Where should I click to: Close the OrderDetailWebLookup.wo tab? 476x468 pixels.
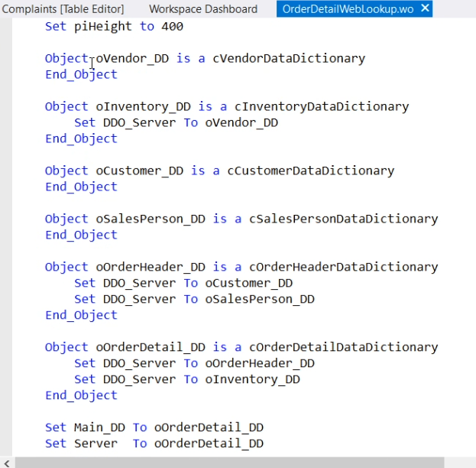pos(426,8)
